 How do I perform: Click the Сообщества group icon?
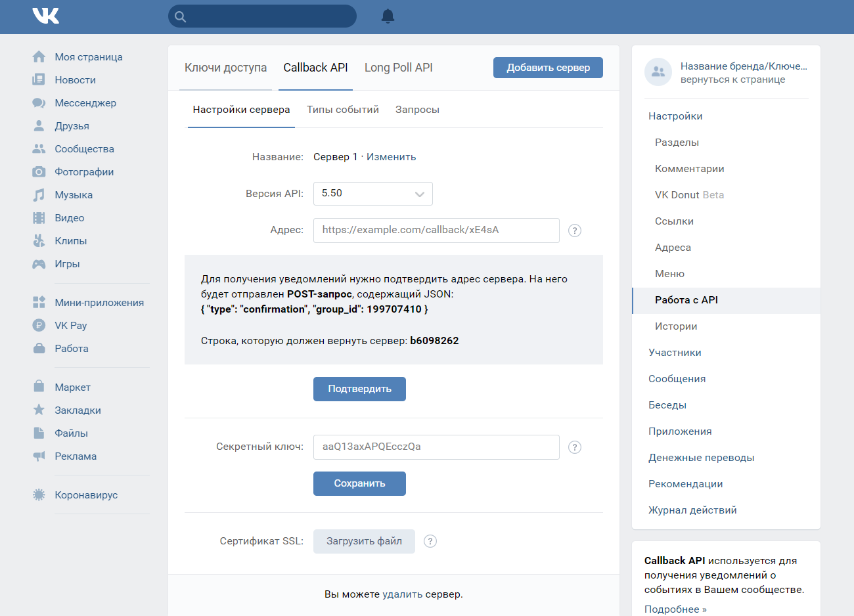(x=39, y=149)
